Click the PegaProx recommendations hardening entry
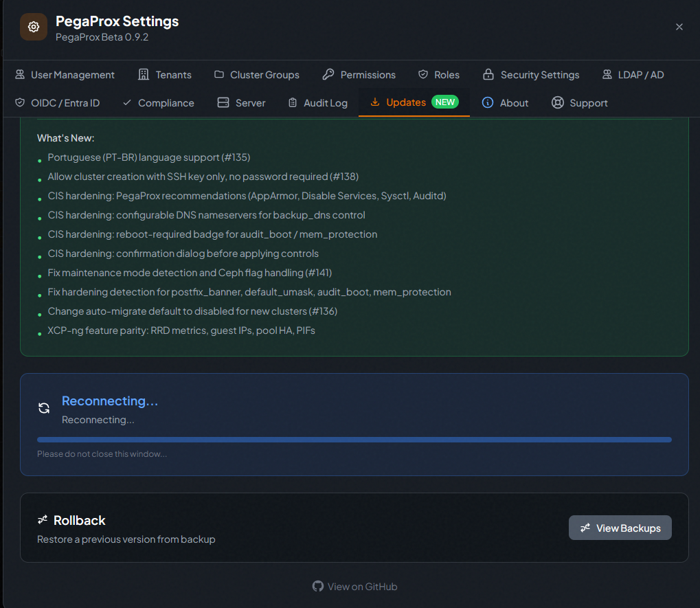The width and height of the screenshot is (700, 608). coord(247,196)
